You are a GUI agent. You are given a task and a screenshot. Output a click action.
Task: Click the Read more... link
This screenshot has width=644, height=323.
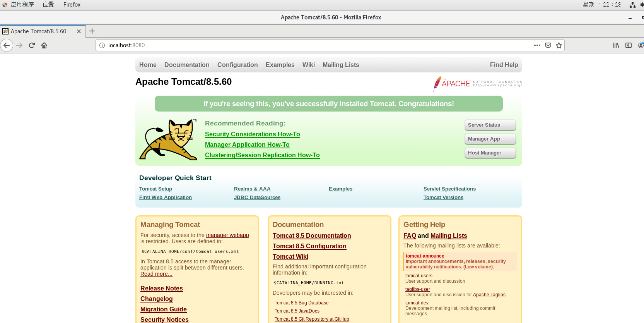[x=156, y=274]
